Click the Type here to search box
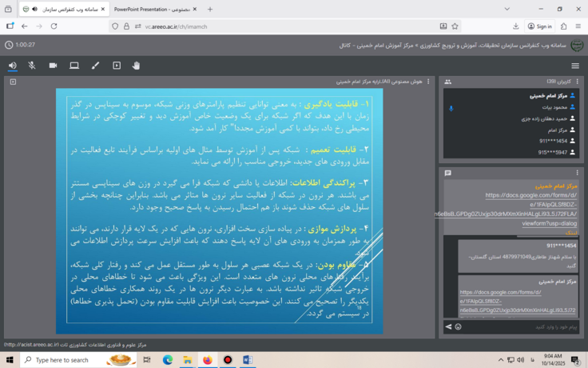This screenshot has width=588, height=368. tap(79, 360)
